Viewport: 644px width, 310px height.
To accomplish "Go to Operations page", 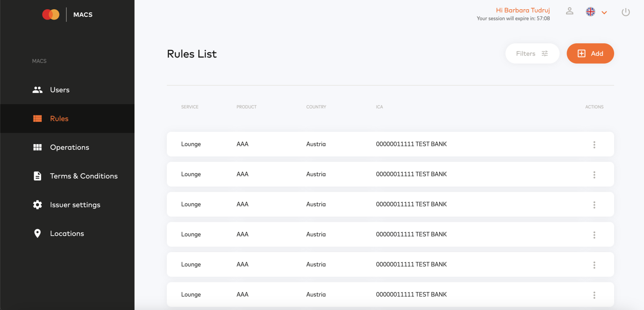I will [69, 148].
